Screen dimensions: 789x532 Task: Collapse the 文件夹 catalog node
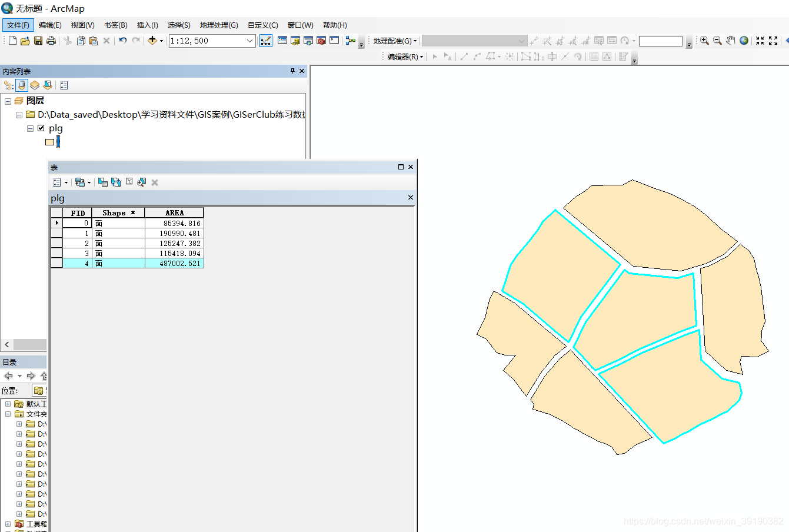pyautogui.click(x=8, y=414)
